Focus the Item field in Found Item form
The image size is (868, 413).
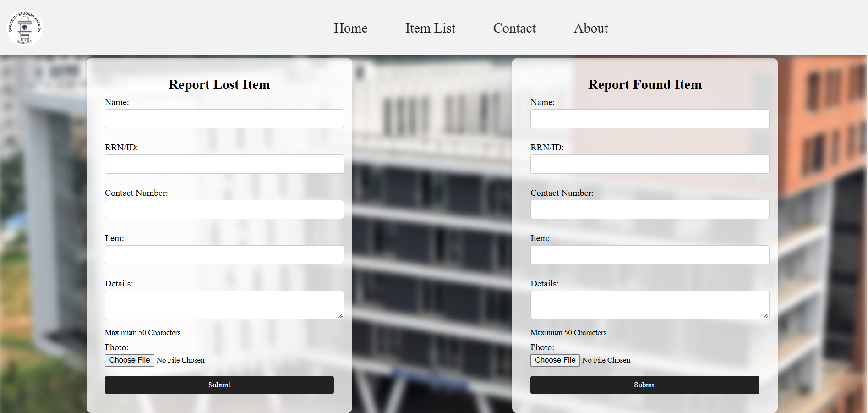pos(650,255)
